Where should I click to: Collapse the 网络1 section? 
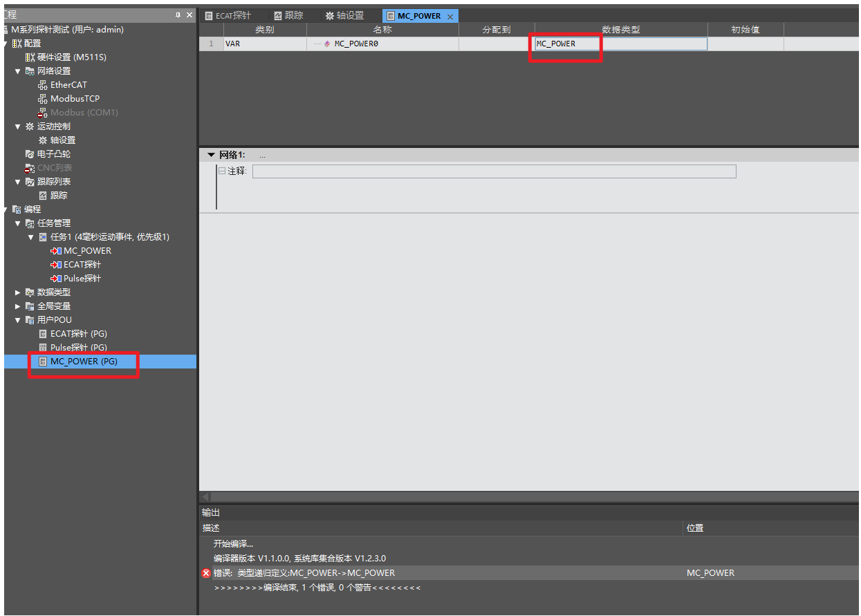(211, 155)
